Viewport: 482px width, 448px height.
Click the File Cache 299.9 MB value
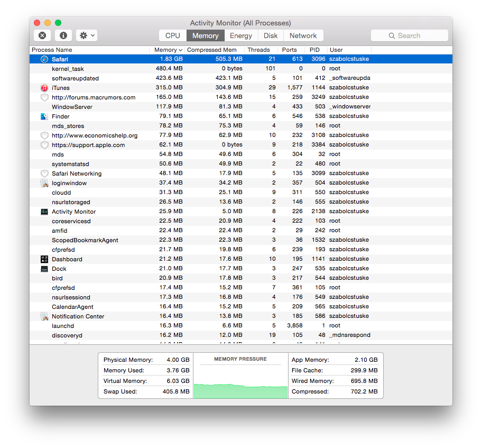pyautogui.click(x=364, y=370)
